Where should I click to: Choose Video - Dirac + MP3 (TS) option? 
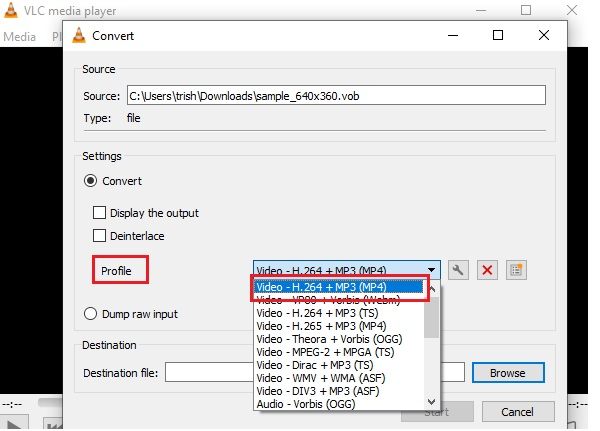pos(339,365)
